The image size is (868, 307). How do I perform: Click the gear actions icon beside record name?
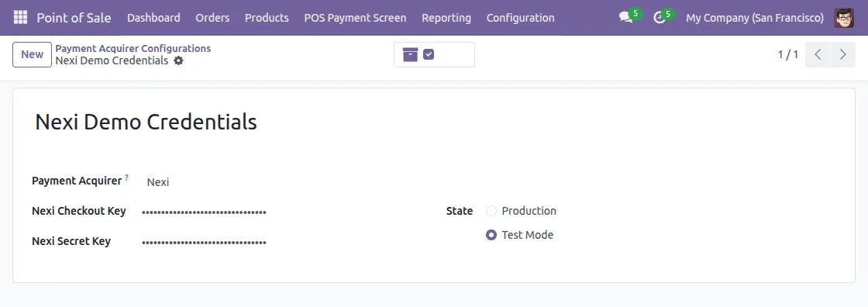178,60
